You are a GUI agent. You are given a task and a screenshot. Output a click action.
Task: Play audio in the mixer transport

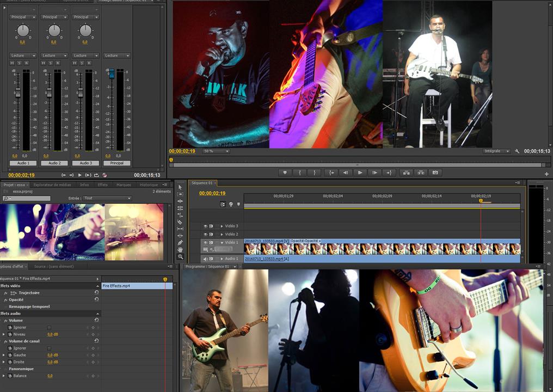tap(79, 175)
